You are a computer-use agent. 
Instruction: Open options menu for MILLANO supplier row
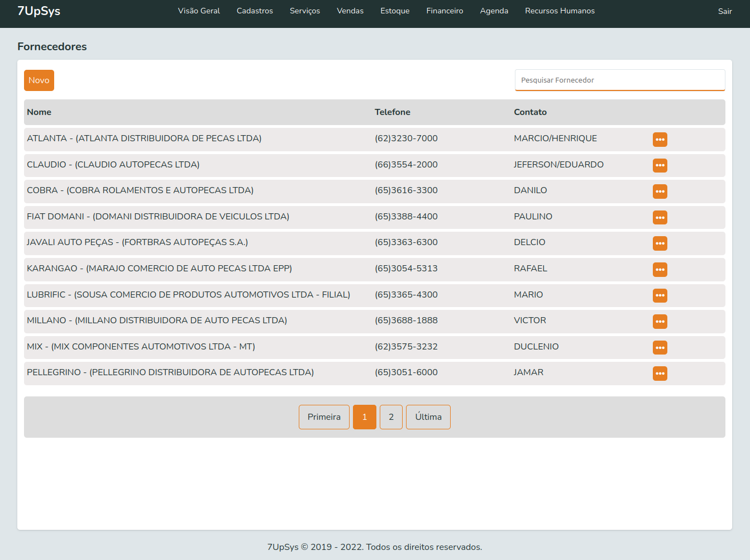click(x=660, y=322)
